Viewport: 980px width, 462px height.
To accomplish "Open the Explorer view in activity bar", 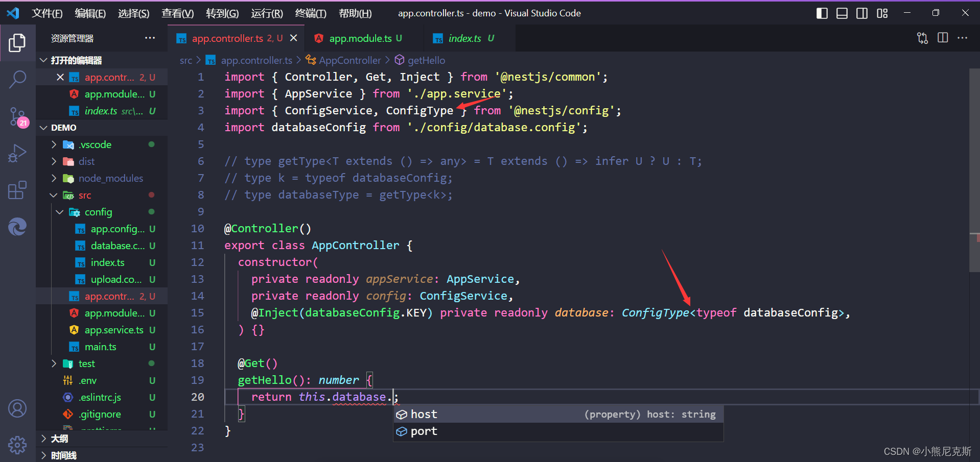I will (x=17, y=43).
